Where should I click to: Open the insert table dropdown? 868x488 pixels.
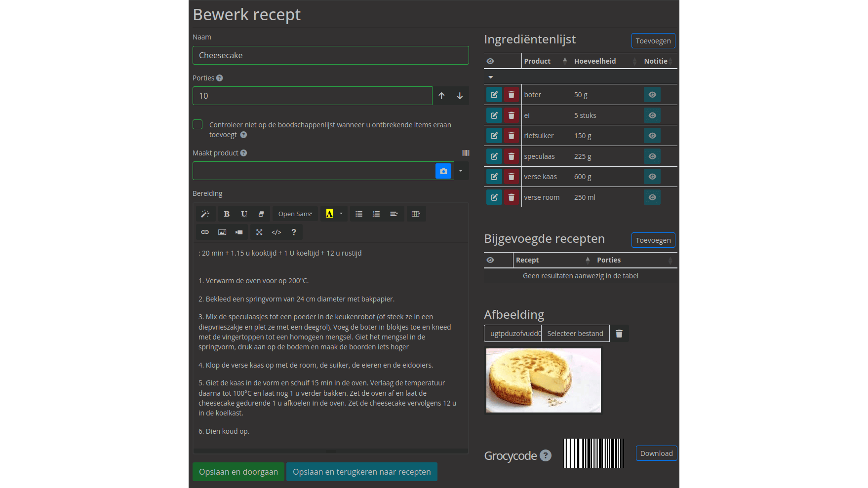416,214
